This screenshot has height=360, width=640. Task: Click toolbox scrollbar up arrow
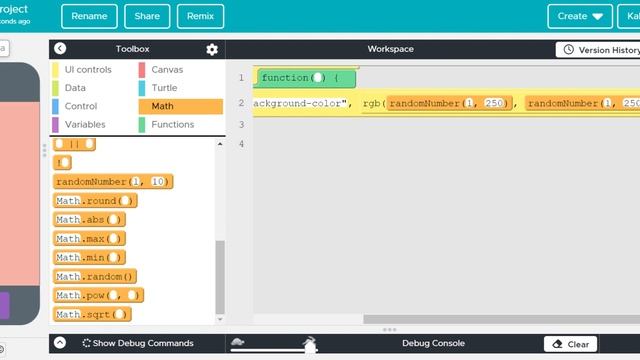pos(220,144)
